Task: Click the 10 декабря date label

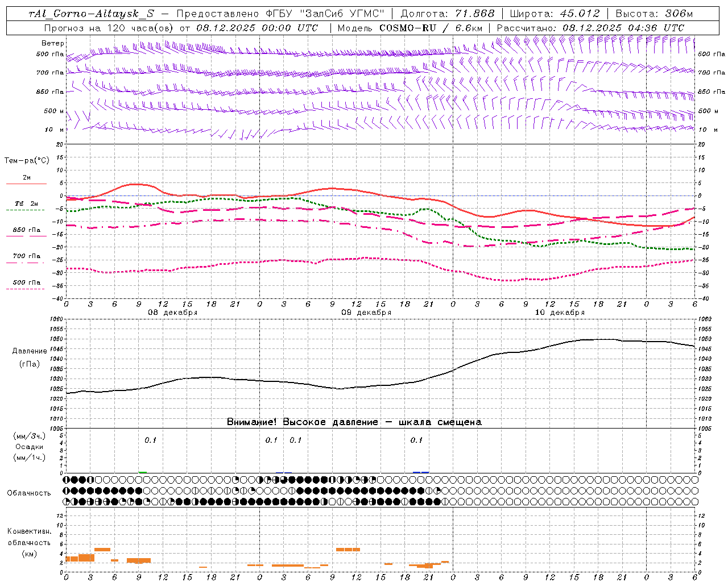Action: 560,313
